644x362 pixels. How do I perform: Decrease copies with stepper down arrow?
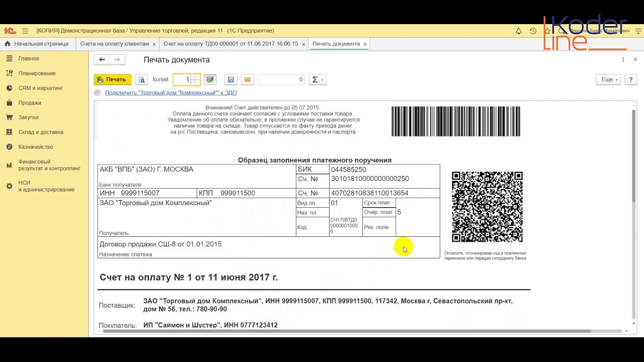[x=195, y=82]
